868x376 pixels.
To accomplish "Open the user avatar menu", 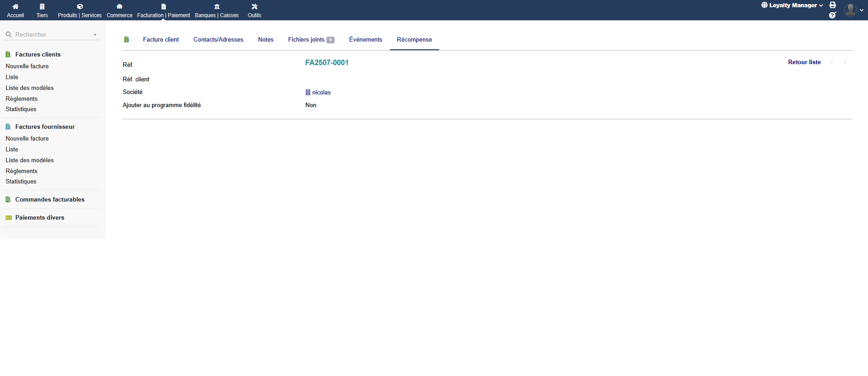I will point(853,10).
